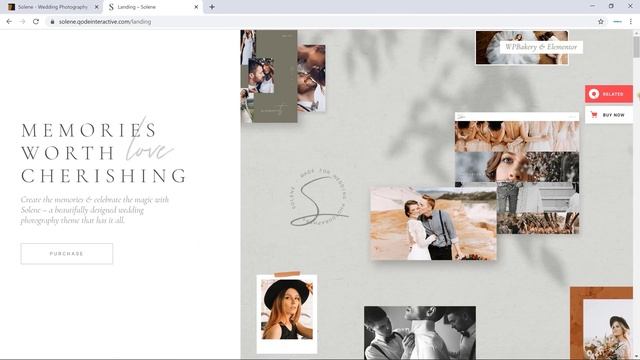640x360 pixels.
Task: Click the Memories Worth Cherishing heading
Action: pos(104,153)
